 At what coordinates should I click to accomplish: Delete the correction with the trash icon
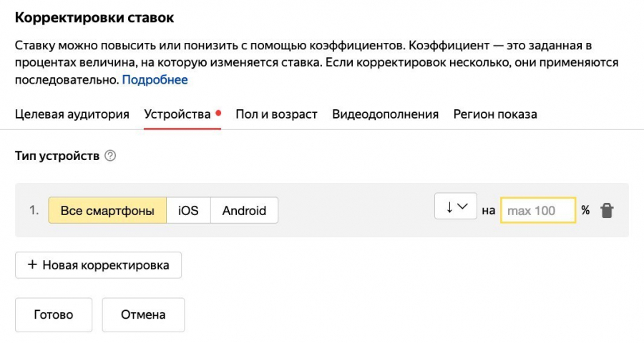coord(607,210)
